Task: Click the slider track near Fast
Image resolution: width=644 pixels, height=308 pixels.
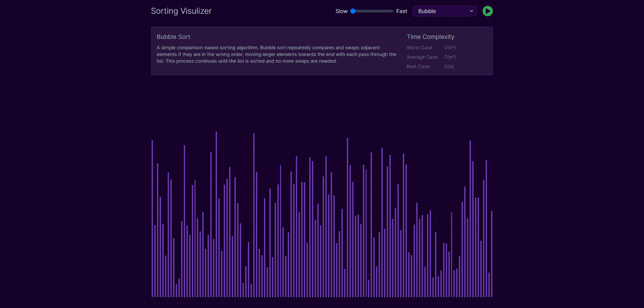Action: coord(389,11)
